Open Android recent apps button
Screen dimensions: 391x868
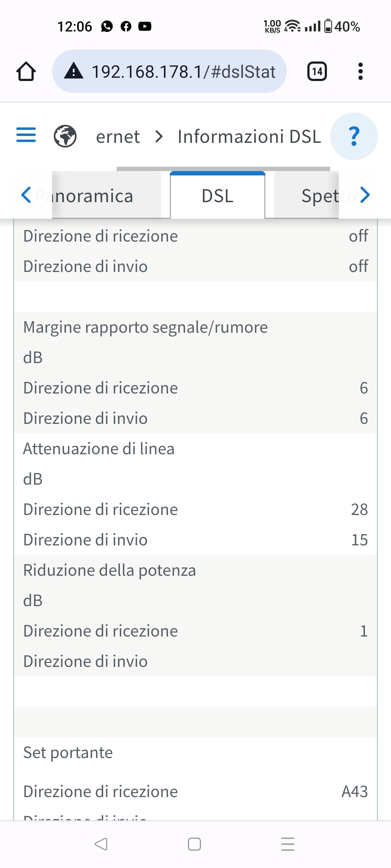(x=288, y=844)
